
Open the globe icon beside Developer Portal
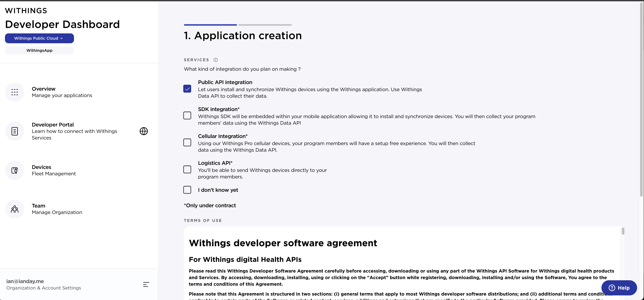tap(144, 131)
